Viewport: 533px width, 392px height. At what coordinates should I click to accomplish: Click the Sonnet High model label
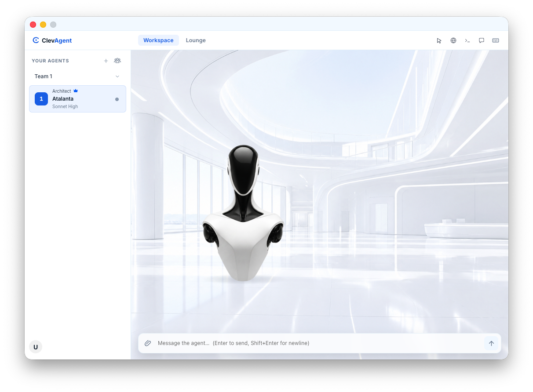pos(65,107)
